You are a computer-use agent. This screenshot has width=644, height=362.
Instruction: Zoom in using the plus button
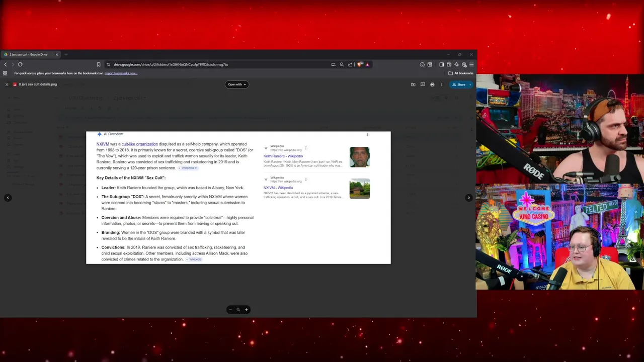pyautogui.click(x=246, y=310)
